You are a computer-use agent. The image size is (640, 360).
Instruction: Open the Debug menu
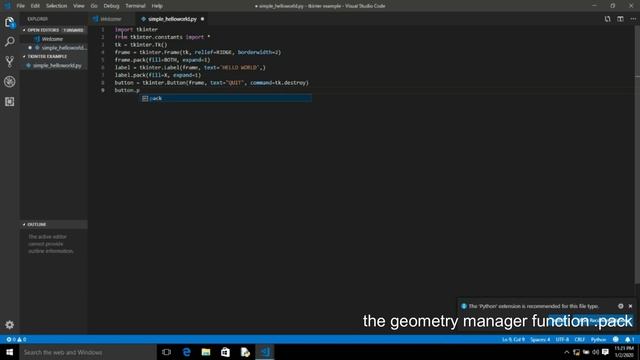[x=111, y=6]
